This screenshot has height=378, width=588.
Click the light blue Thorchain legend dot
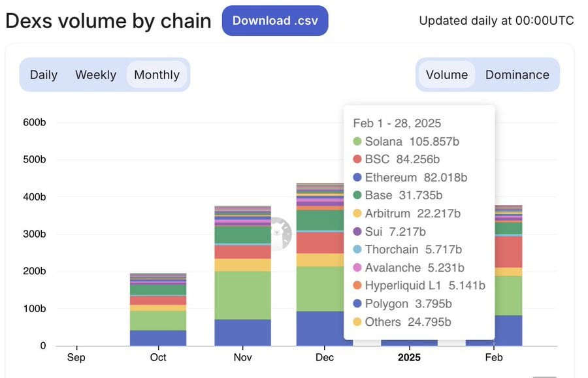coord(357,249)
